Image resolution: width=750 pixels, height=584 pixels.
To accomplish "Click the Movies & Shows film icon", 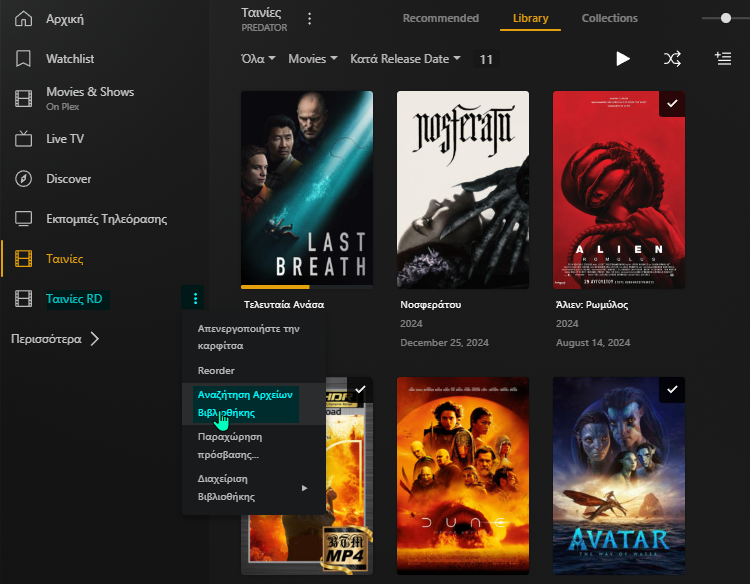I will pos(23,99).
